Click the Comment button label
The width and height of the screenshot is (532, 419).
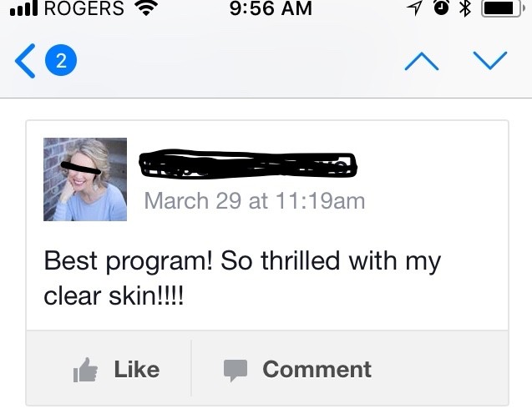pyautogui.click(x=317, y=369)
